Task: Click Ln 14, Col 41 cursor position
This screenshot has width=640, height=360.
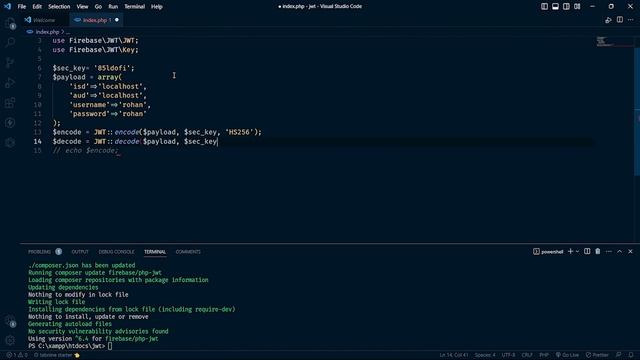Action: (454, 355)
